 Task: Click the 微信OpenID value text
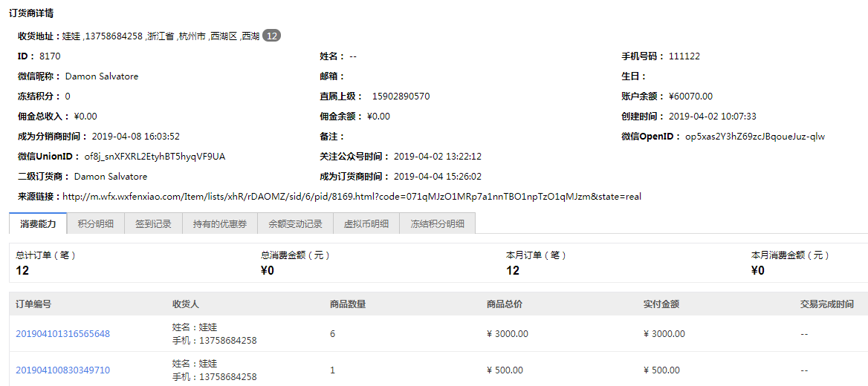(754, 137)
